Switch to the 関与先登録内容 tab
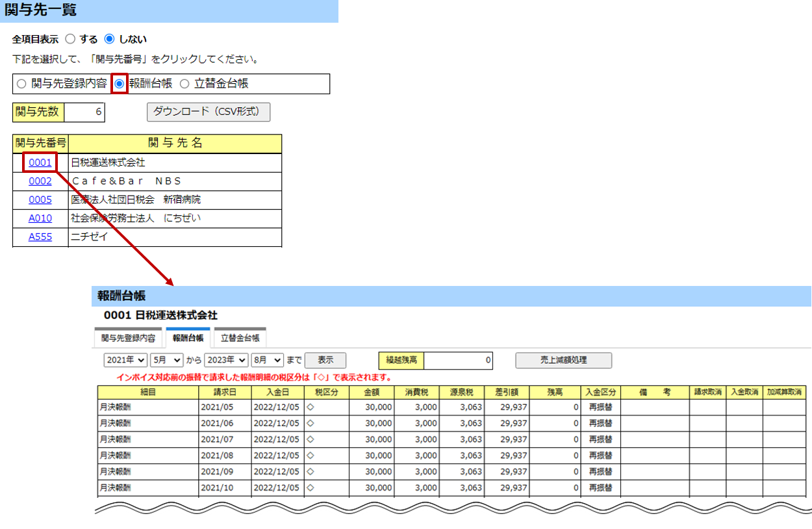Image resolution: width=812 pixels, height=529 pixels. (x=128, y=338)
